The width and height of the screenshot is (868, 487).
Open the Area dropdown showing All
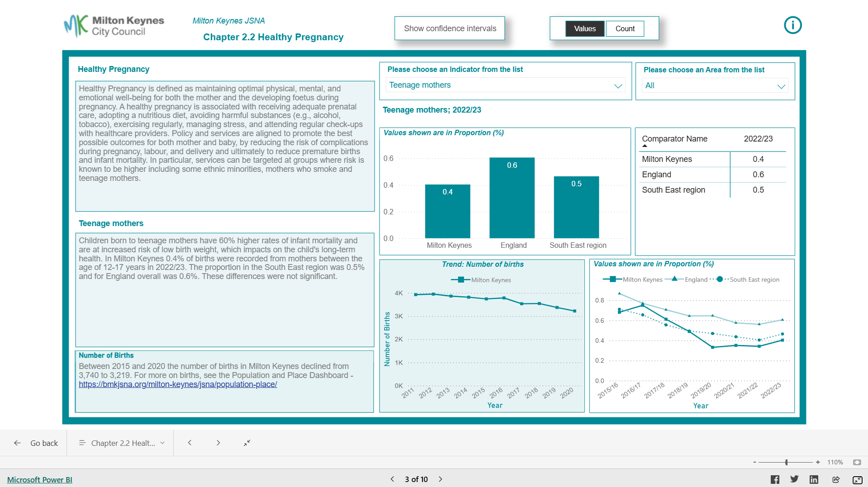(x=715, y=85)
